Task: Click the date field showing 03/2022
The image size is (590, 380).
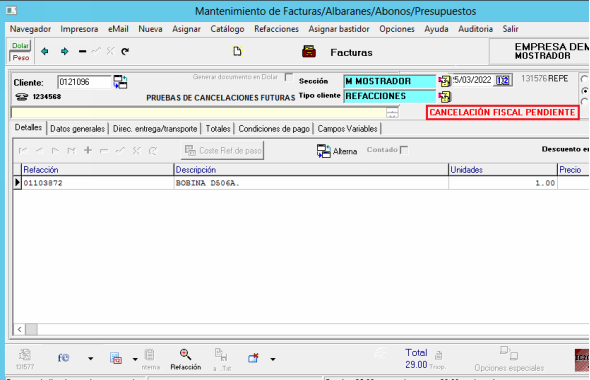Action: click(473, 80)
